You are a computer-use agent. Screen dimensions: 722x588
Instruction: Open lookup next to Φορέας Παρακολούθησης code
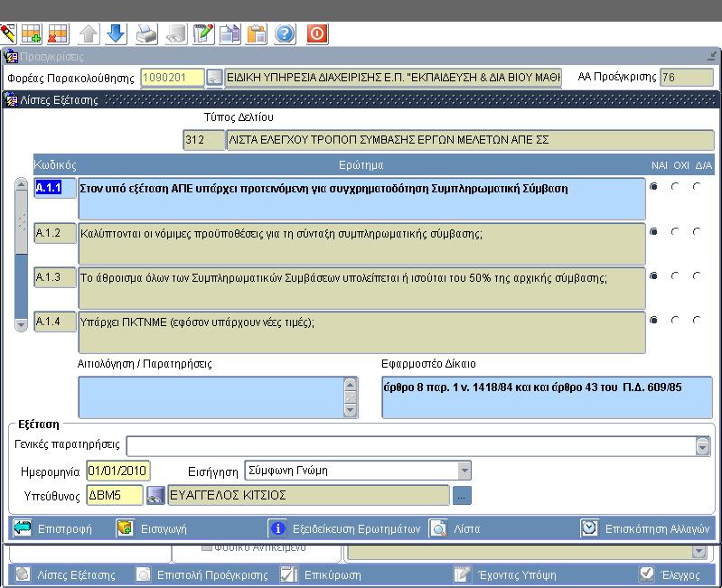(214, 78)
